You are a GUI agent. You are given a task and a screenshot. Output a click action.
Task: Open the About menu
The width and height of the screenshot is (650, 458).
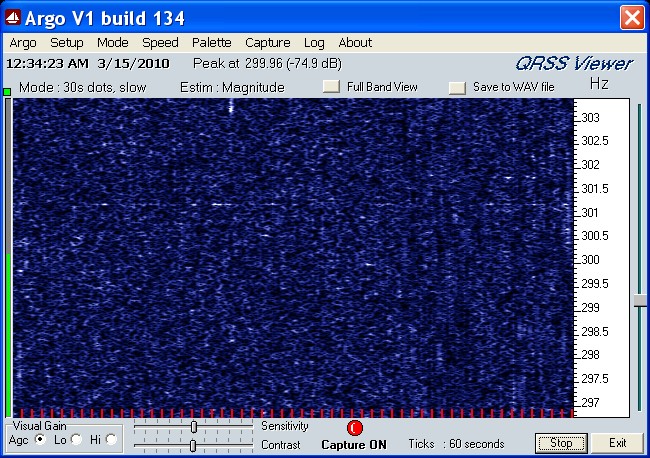coord(355,43)
